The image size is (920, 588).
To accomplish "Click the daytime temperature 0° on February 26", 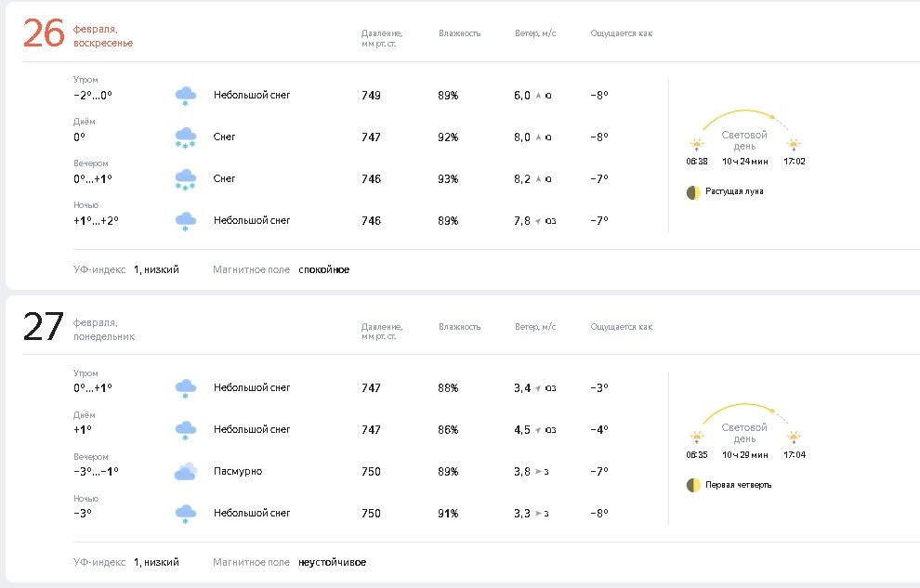I will 79,137.
